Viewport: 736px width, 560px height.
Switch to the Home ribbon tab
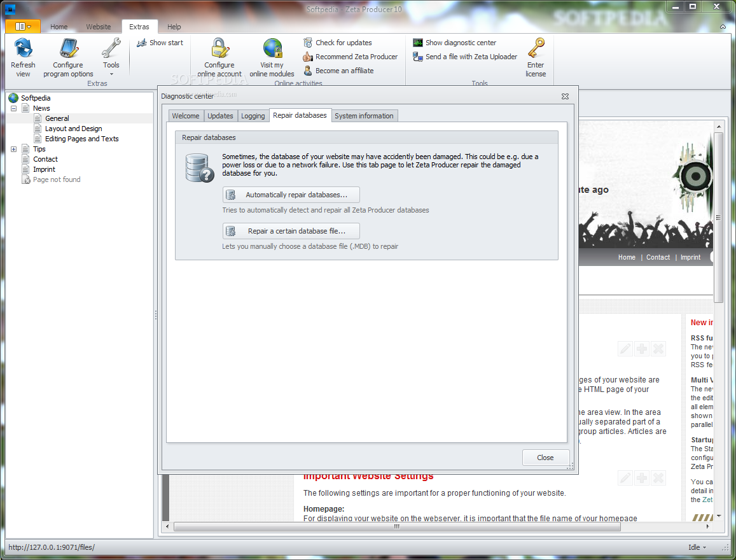click(59, 27)
